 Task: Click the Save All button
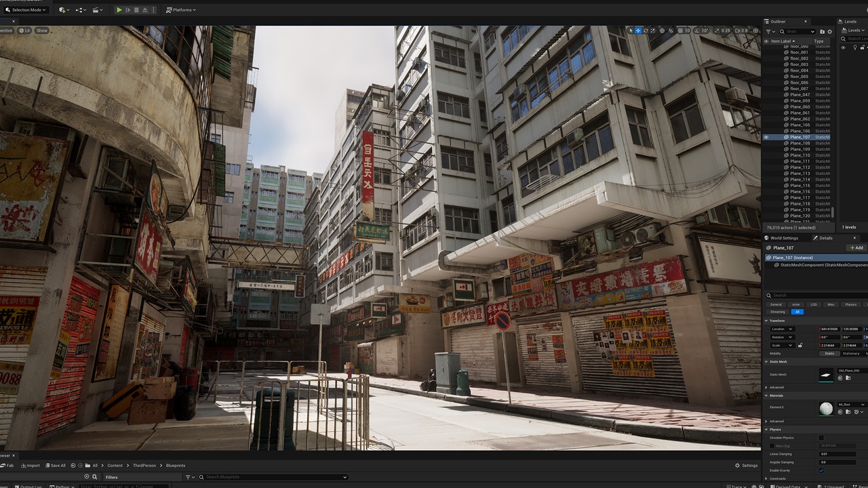pyautogui.click(x=56, y=466)
